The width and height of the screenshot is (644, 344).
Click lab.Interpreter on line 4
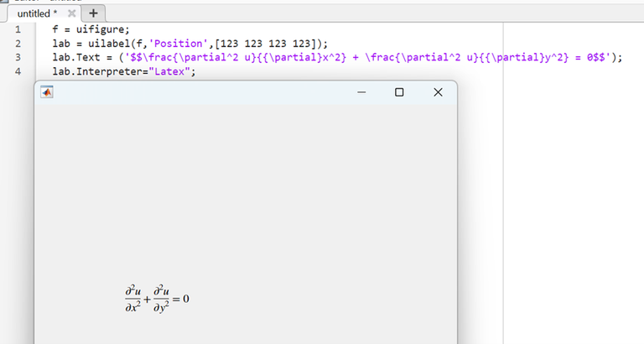point(97,71)
